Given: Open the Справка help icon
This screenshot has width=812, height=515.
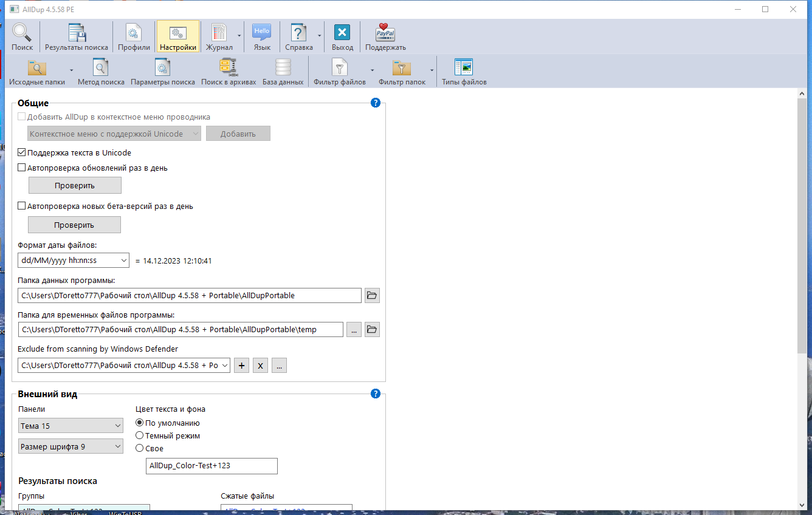Looking at the screenshot, I should [298, 37].
